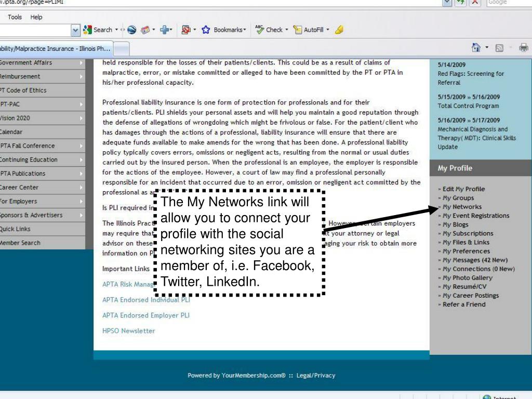Click the blue globe toolbar icon
This screenshot has height=399, width=532.
(x=131, y=30)
